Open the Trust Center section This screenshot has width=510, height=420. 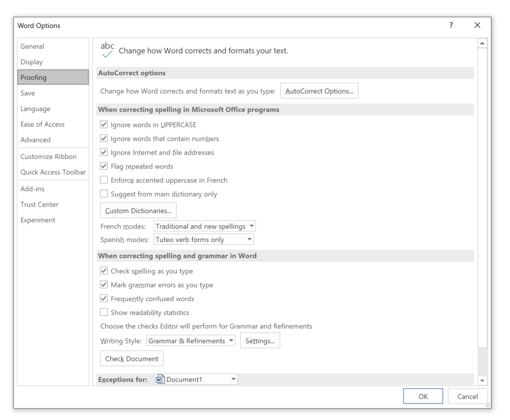tap(39, 204)
